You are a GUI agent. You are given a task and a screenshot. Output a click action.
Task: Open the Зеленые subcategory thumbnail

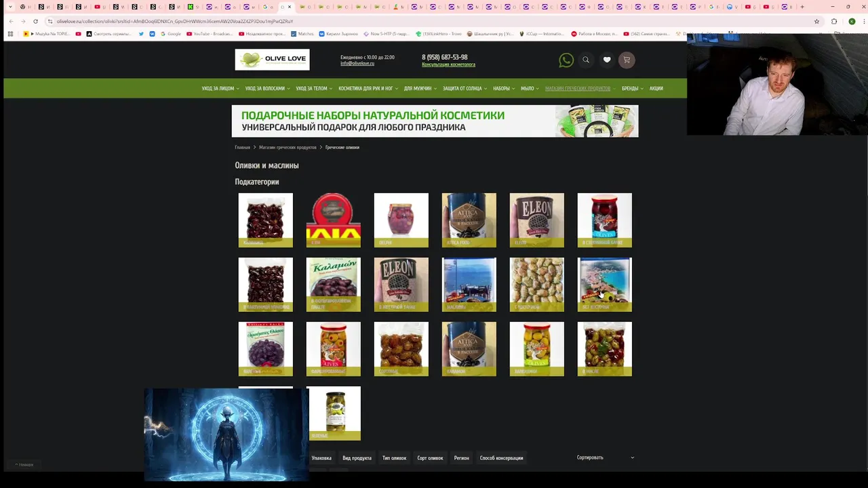click(334, 413)
